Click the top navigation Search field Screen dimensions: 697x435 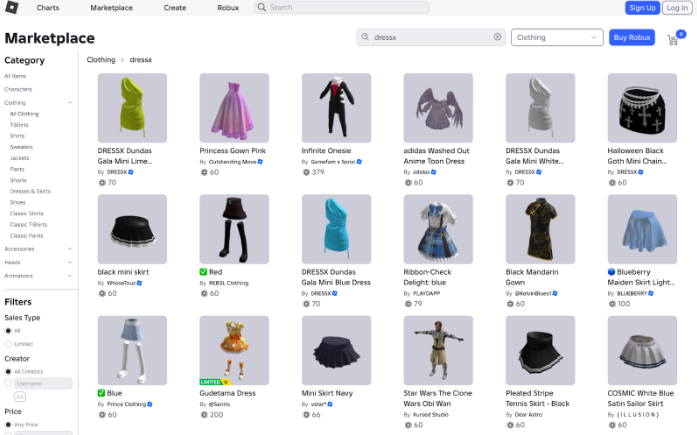coord(342,7)
